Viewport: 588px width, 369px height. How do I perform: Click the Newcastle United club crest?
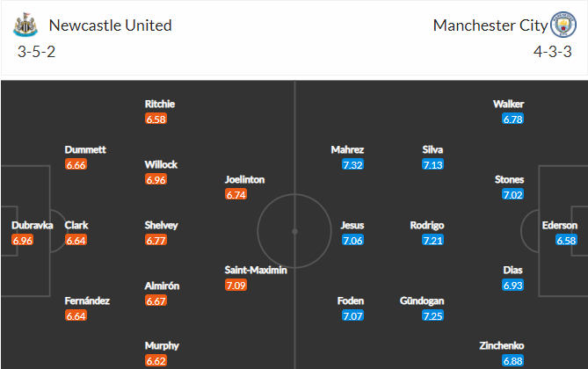(25, 25)
